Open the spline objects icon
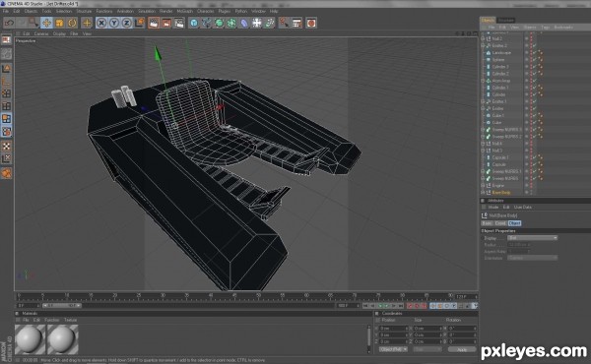The image size is (591, 364). (206, 23)
